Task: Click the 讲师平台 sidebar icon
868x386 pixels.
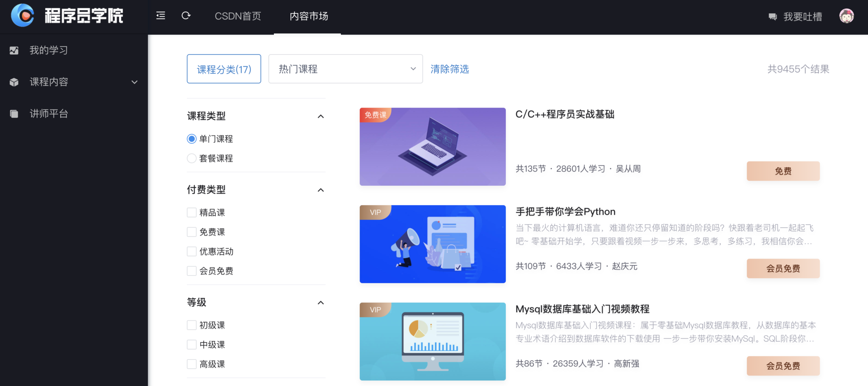Action: [x=14, y=113]
